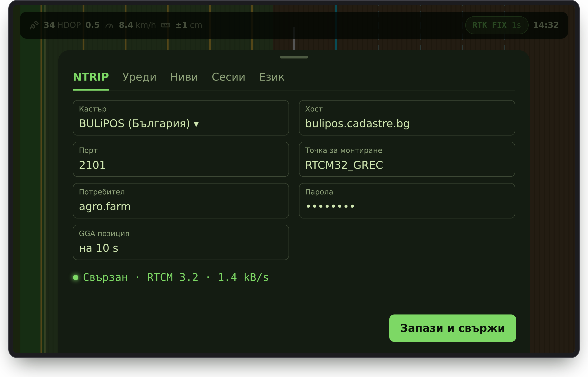Click the satellite count icon
Screen dimensions: 588x377
(34, 25)
